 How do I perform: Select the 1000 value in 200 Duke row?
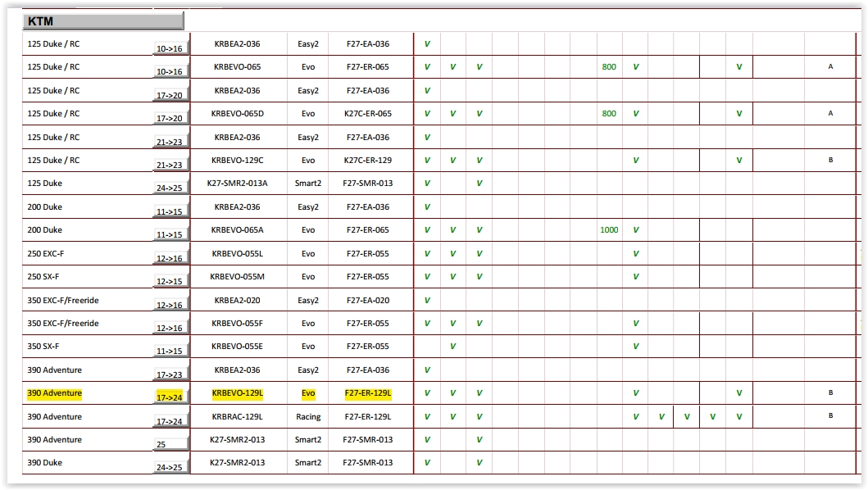pyautogui.click(x=609, y=230)
